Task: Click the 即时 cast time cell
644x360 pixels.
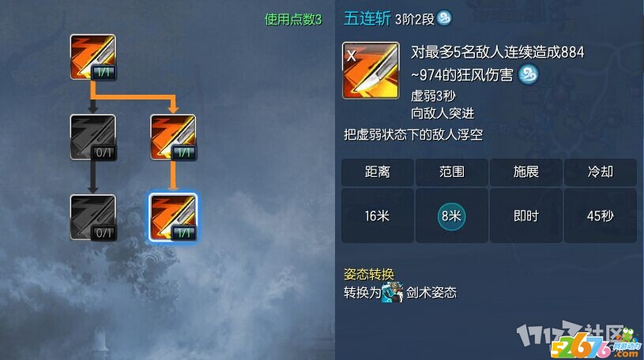Action: 526,216
